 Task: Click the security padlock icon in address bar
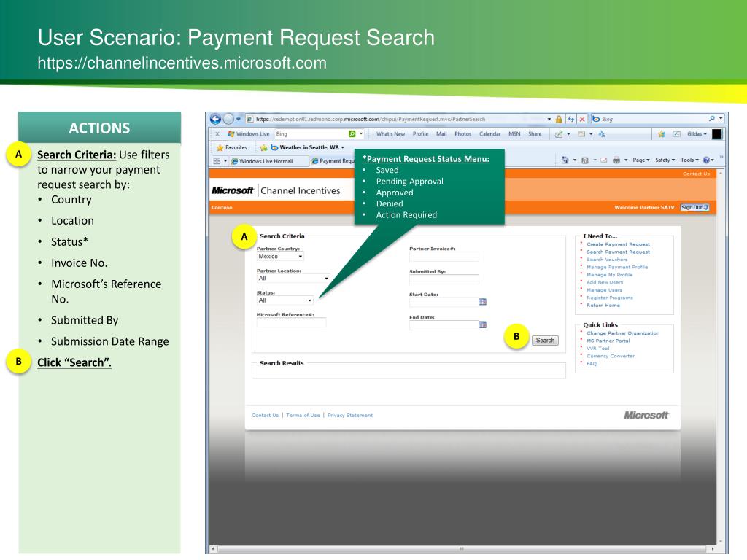point(559,119)
